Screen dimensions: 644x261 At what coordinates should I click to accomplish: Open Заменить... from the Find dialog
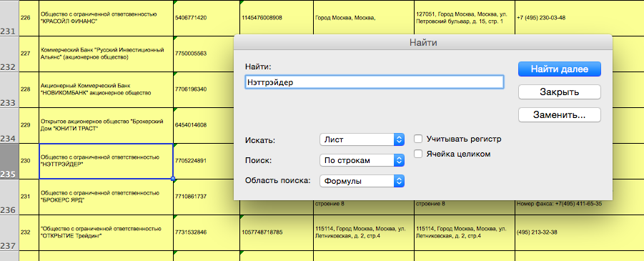(560, 115)
